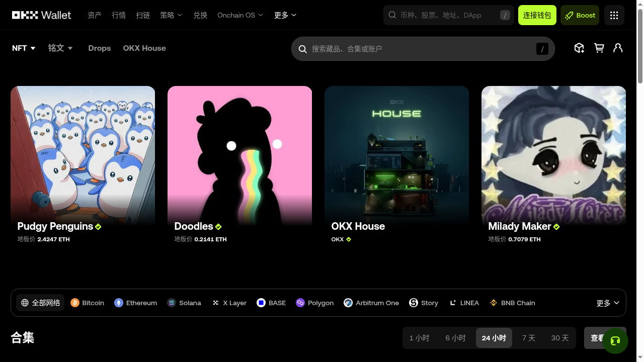Screen dimensions: 644x362
Task: Expand the top 更多 navigation menu
Action: pos(285,15)
